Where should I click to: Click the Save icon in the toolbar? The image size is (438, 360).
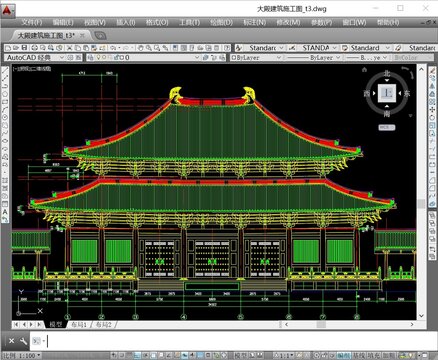point(24,48)
